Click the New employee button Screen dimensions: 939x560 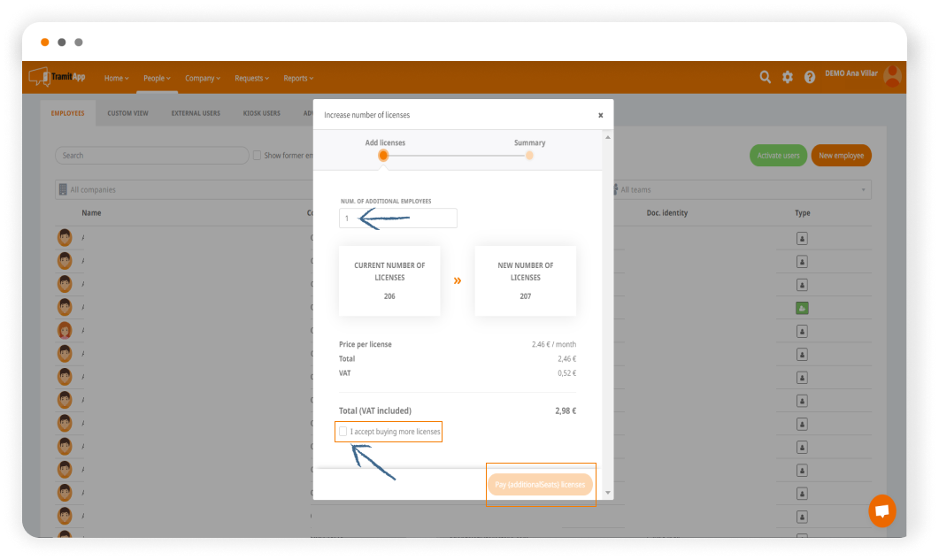[841, 156]
